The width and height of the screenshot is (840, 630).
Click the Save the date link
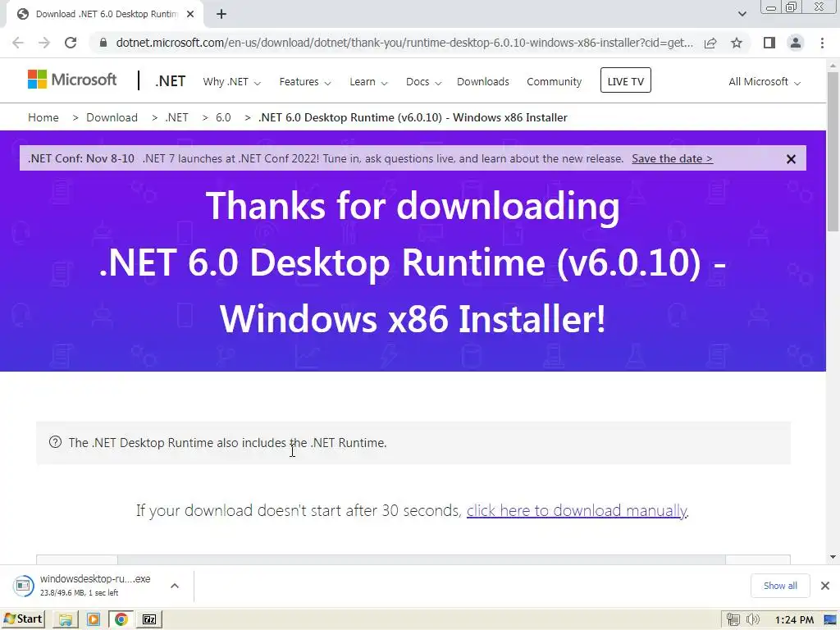(x=672, y=159)
